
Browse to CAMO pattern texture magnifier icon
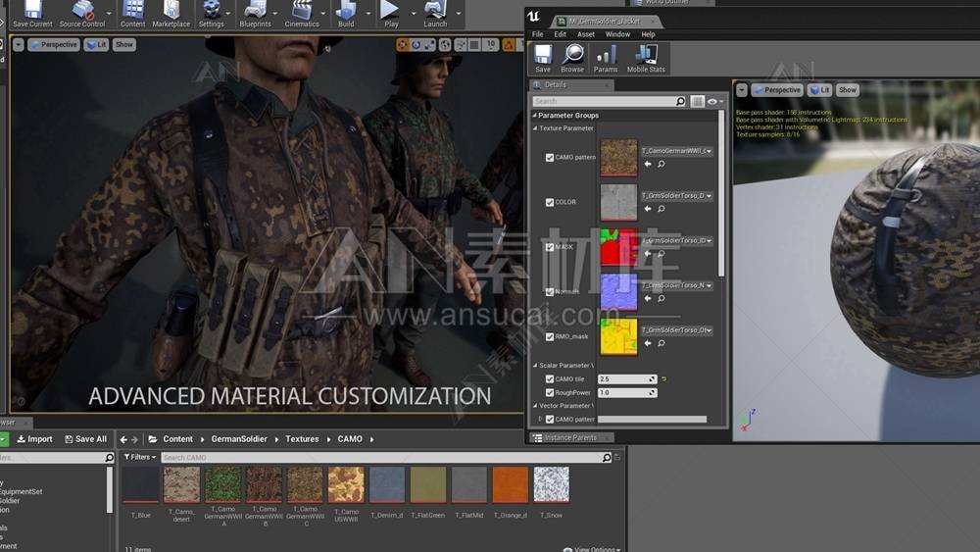tap(661, 164)
